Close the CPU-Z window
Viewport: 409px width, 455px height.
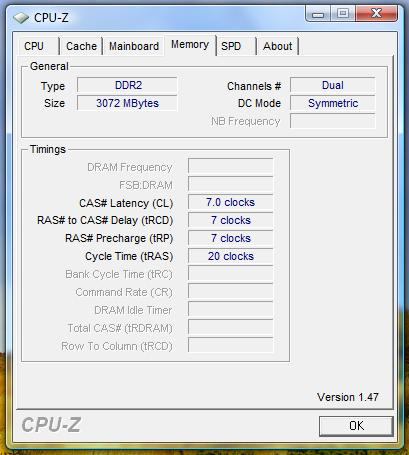tap(376, 14)
